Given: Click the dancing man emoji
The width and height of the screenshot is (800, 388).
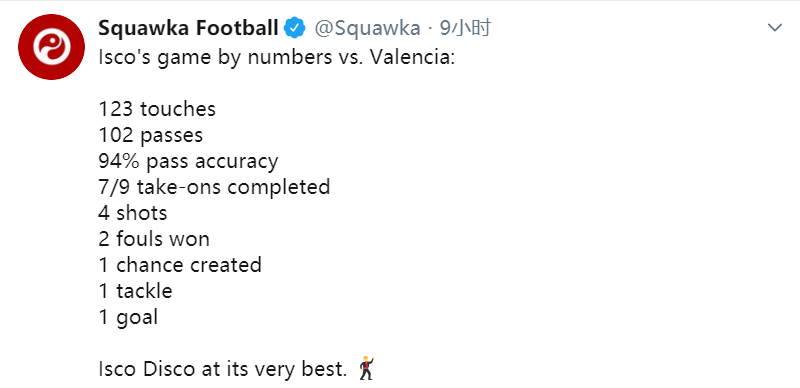Looking at the screenshot, I should pos(366,368).
